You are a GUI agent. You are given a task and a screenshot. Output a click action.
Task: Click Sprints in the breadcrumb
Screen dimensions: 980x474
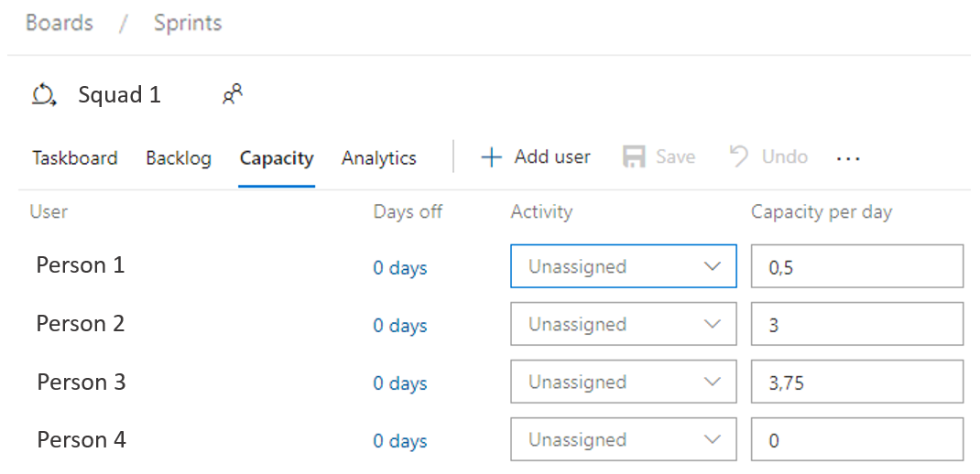click(x=188, y=23)
